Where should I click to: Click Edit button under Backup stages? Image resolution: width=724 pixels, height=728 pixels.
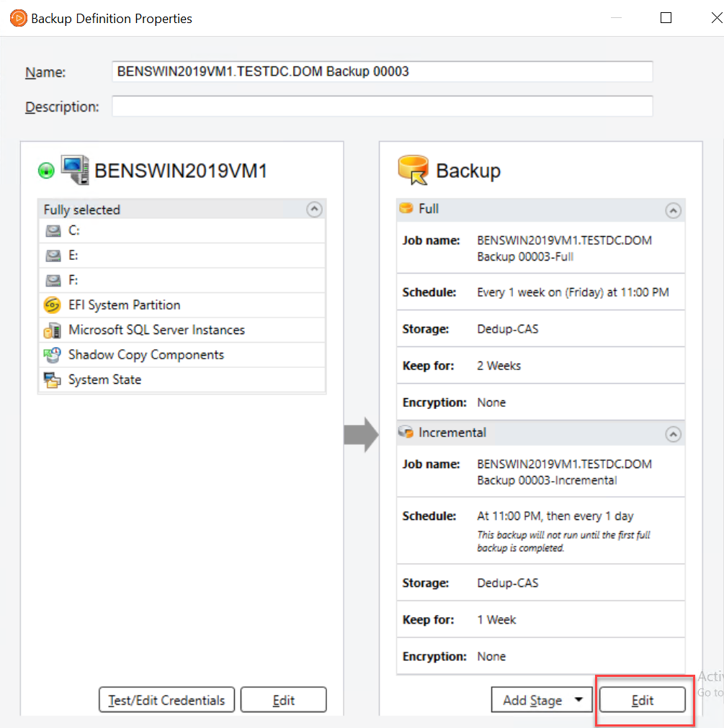[643, 700]
